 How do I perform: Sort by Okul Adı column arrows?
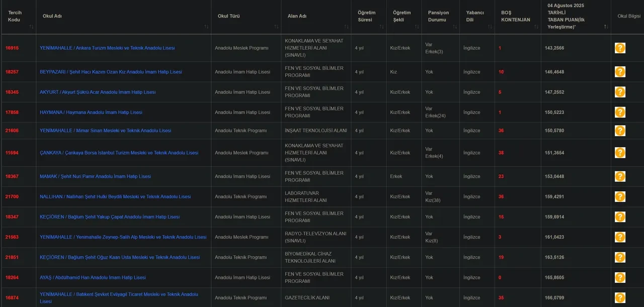coord(206,26)
